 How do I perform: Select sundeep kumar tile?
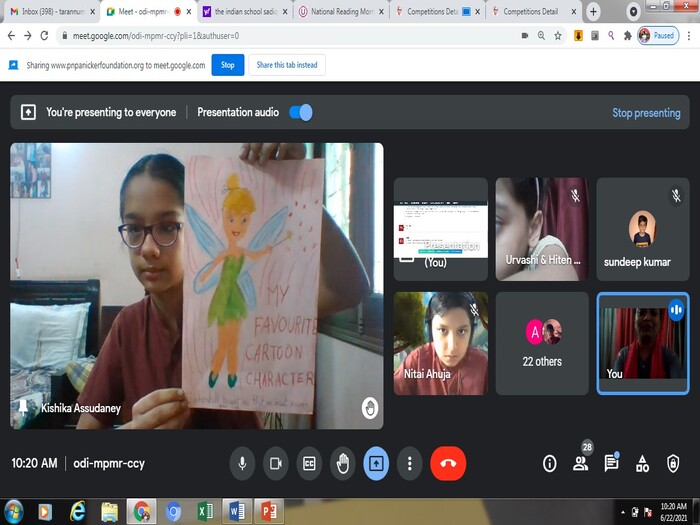pos(643,229)
